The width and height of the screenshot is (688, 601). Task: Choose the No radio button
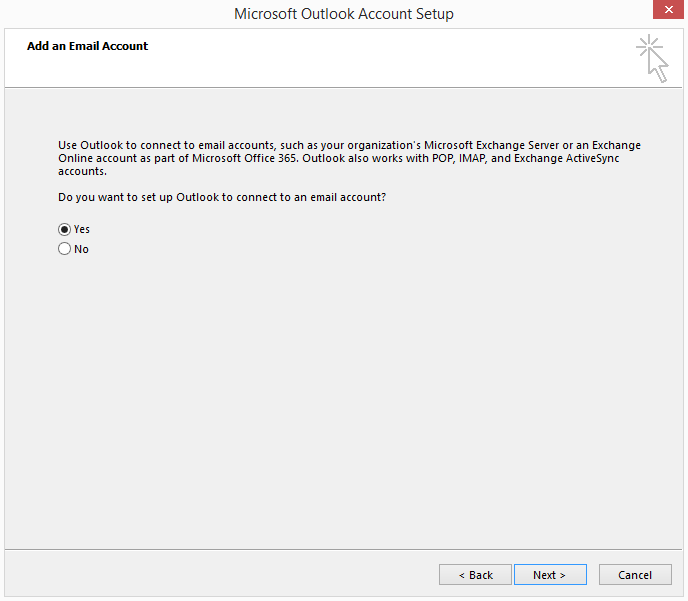click(x=65, y=249)
